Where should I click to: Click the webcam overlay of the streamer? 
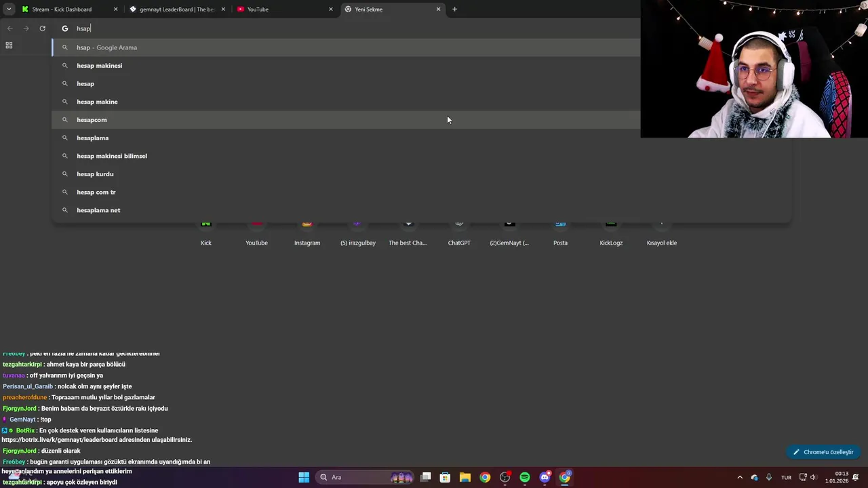[x=754, y=69]
